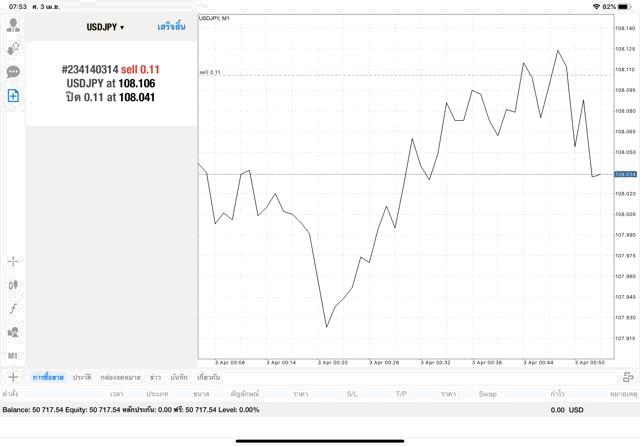Open the ข่าว news tab
Screen dimensions: 640x447
click(x=155, y=377)
